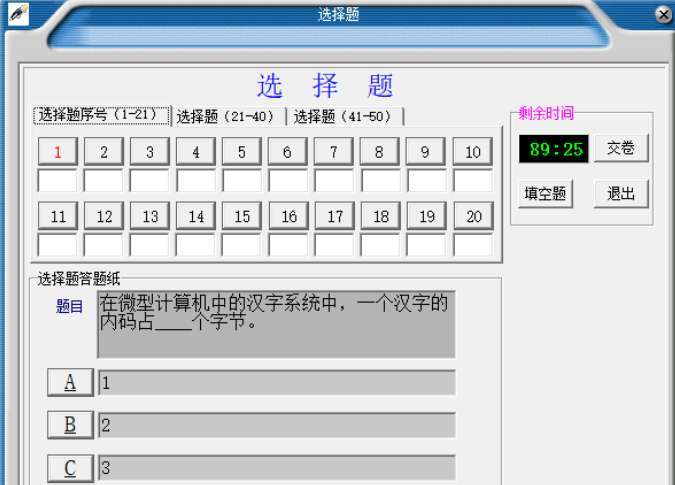
Task: Open question 5
Action: 242,151
